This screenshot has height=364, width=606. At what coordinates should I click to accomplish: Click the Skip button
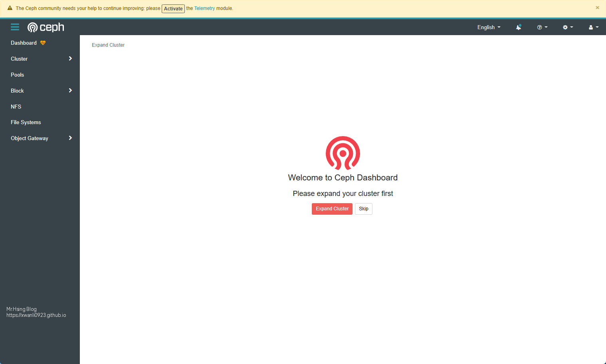pos(364,209)
